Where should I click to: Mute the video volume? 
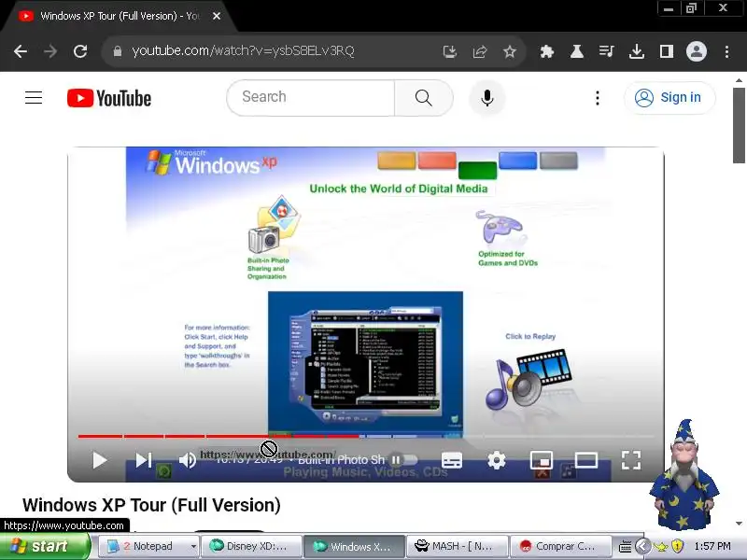188,460
